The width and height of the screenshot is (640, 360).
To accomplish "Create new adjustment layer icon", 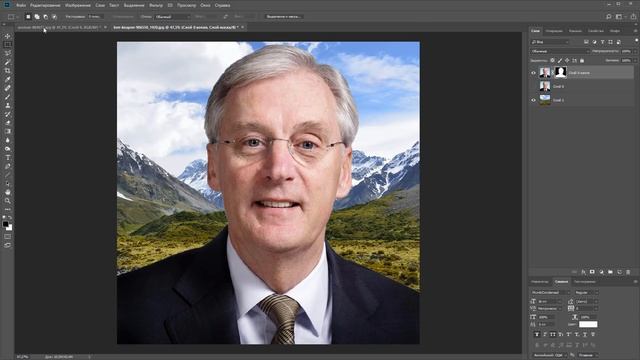I will [x=601, y=272].
